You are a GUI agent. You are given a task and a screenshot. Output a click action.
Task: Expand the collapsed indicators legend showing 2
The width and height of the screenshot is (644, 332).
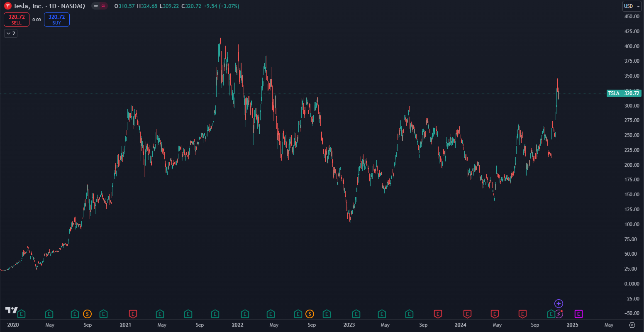pyautogui.click(x=11, y=33)
